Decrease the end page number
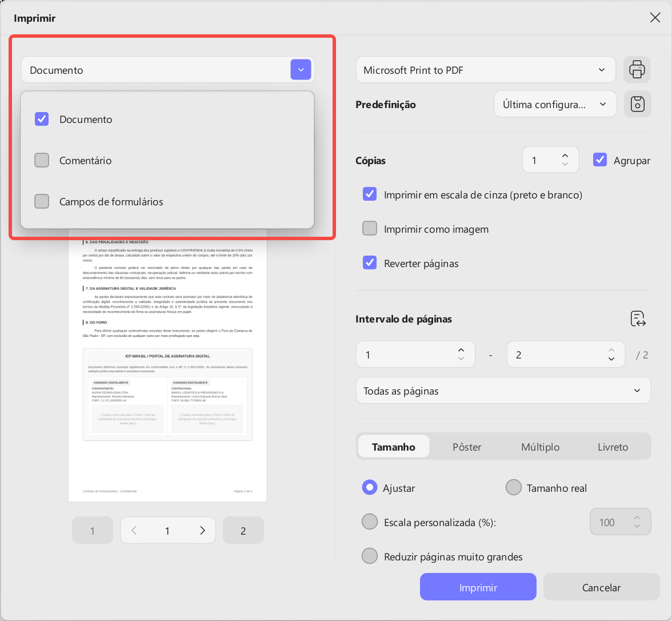The image size is (672, 621). tap(611, 359)
